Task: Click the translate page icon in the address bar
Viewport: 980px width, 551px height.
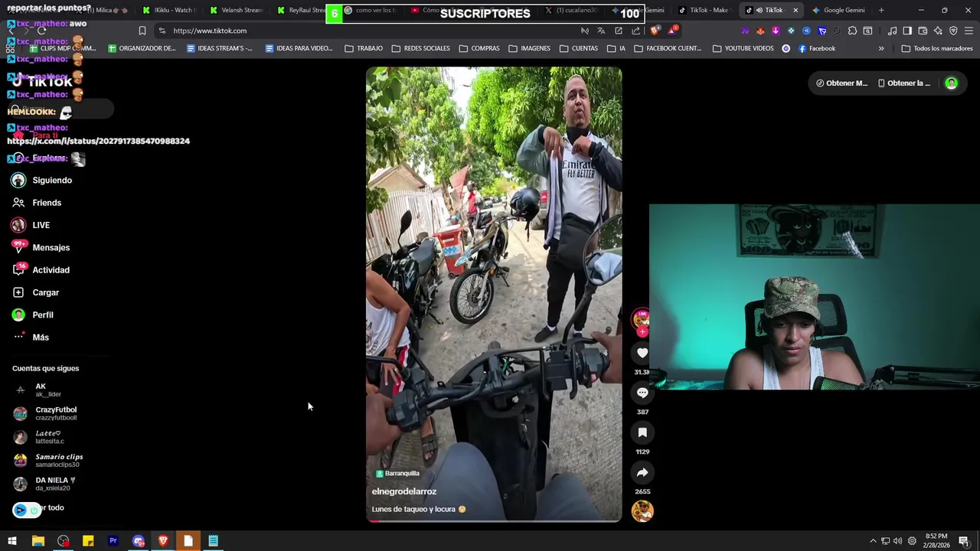Action: pyautogui.click(x=601, y=31)
